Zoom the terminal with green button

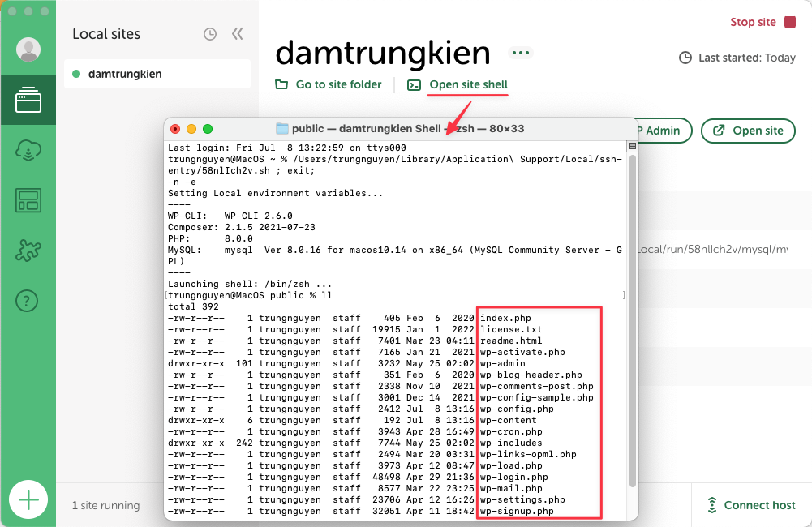tap(208, 129)
